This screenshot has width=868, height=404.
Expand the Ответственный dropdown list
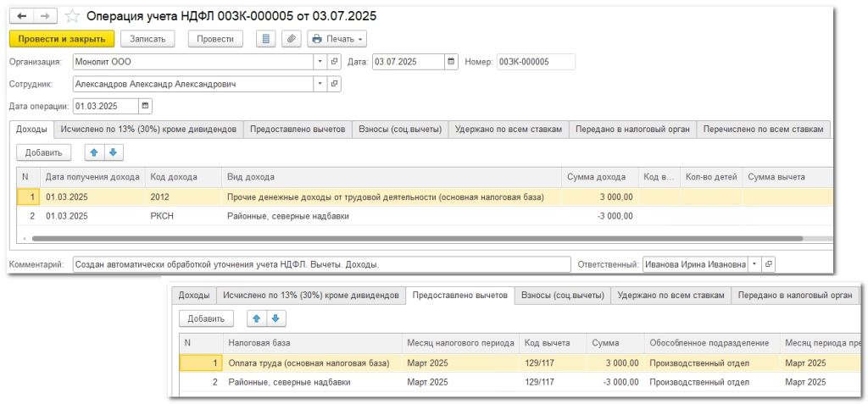click(x=755, y=264)
